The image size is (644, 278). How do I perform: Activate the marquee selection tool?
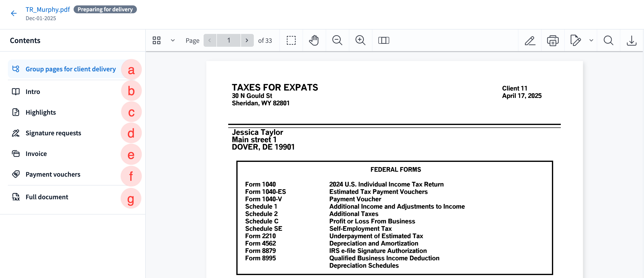(291, 40)
